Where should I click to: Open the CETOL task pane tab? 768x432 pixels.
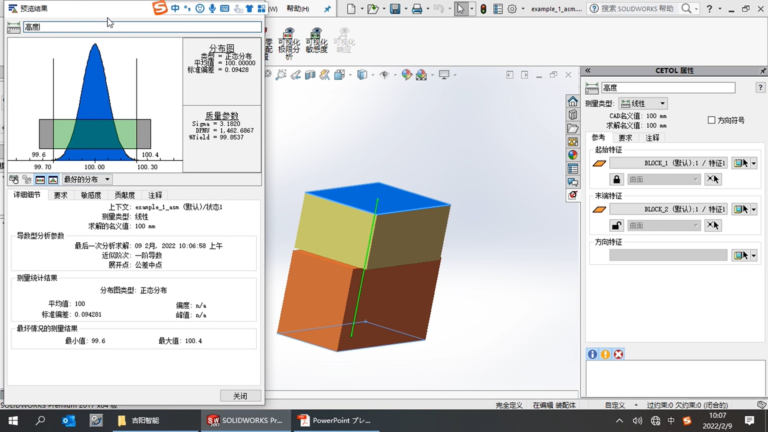(573, 195)
